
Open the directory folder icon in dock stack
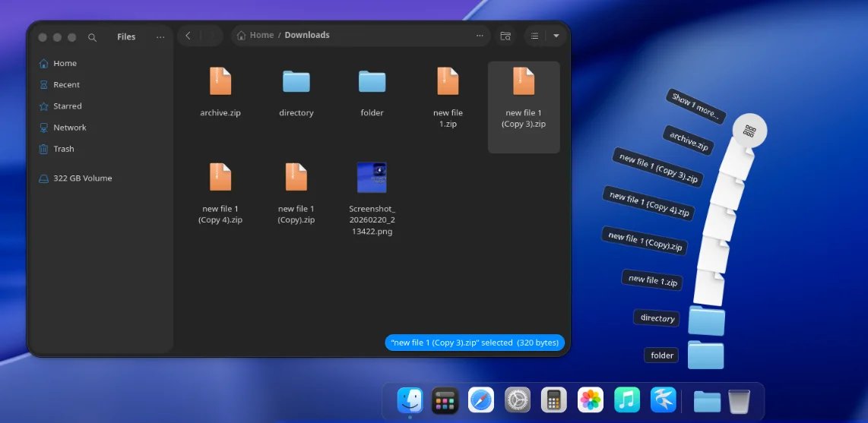click(707, 320)
